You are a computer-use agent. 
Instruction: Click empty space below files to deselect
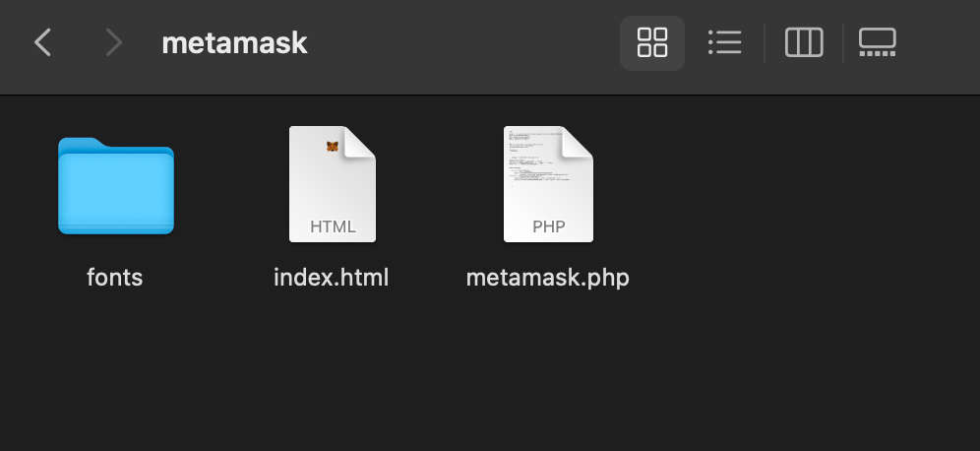pyautogui.click(x=394, y=384)
